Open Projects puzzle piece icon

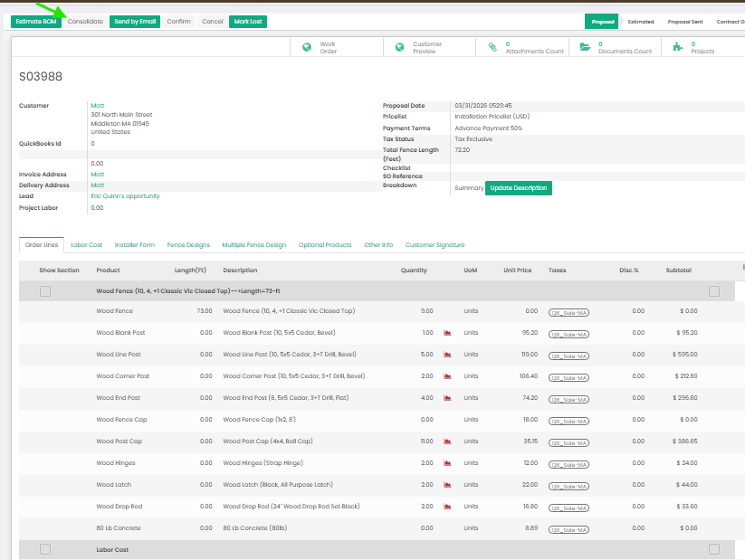pos(678,47)
